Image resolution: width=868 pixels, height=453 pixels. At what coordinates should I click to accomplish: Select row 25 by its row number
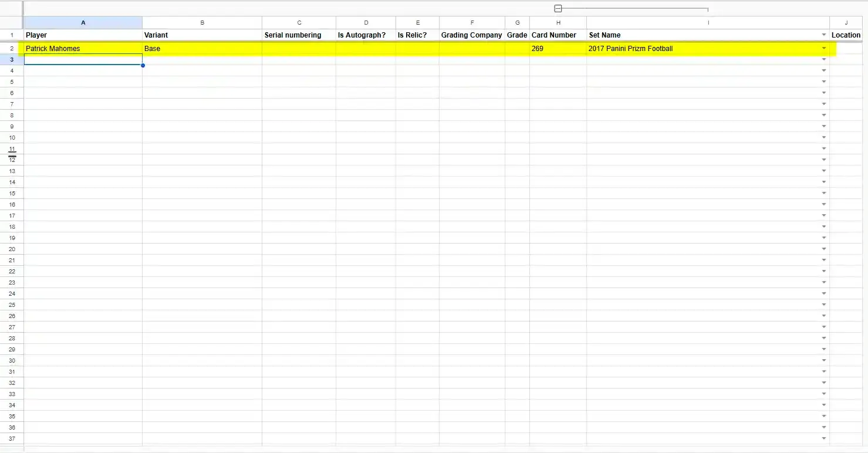[12, 305]
